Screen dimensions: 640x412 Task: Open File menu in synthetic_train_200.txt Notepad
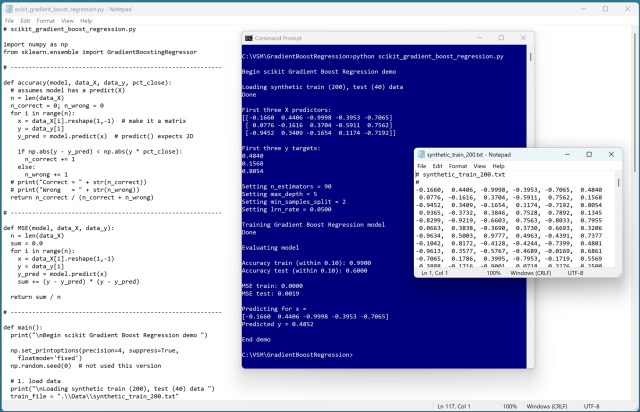422,167
